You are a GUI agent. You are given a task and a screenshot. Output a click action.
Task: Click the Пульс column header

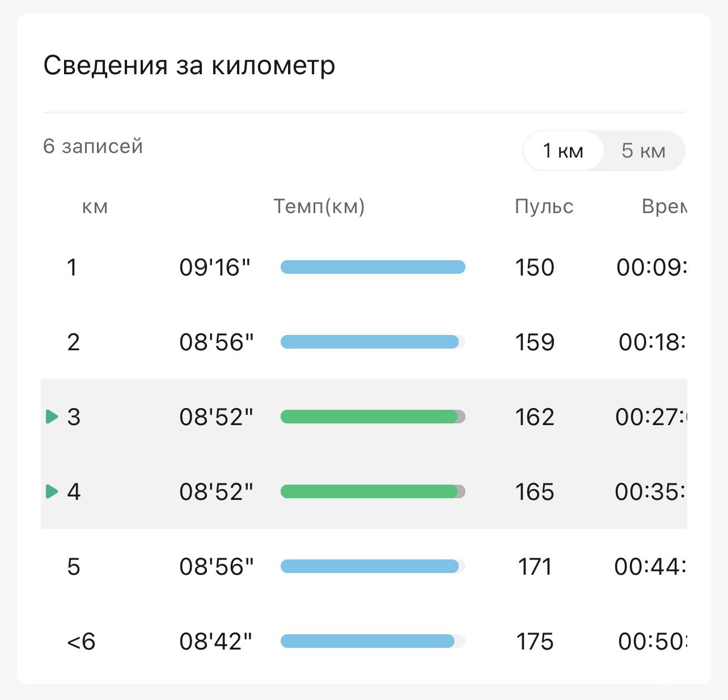click(x=544, y=206)
